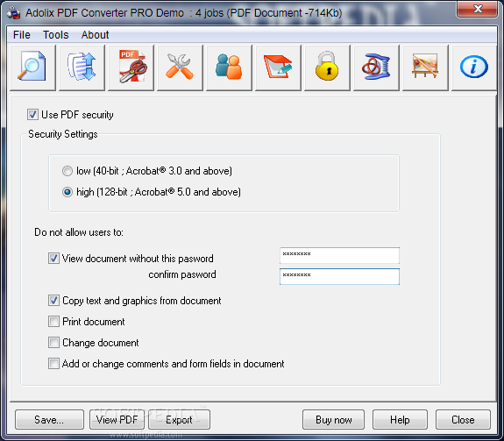Select low 40-bit encryption option

[67, 171]
